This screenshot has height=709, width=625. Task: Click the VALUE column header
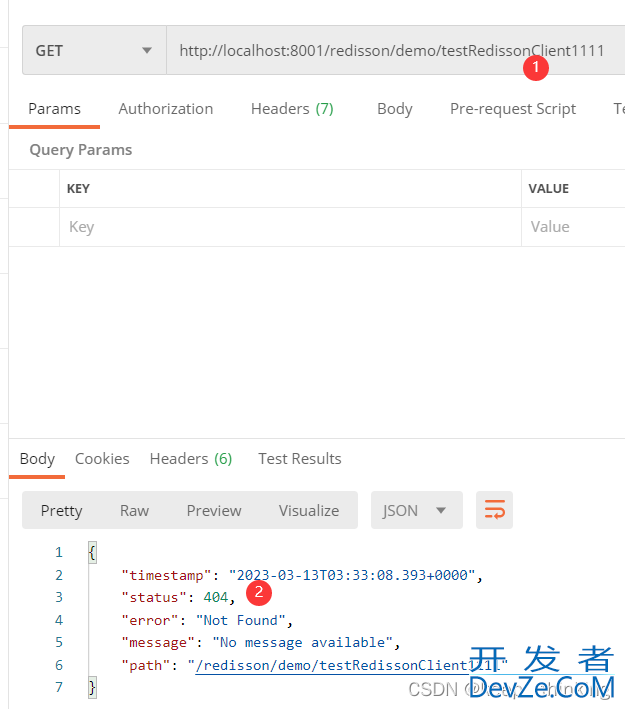coord(549,189)
